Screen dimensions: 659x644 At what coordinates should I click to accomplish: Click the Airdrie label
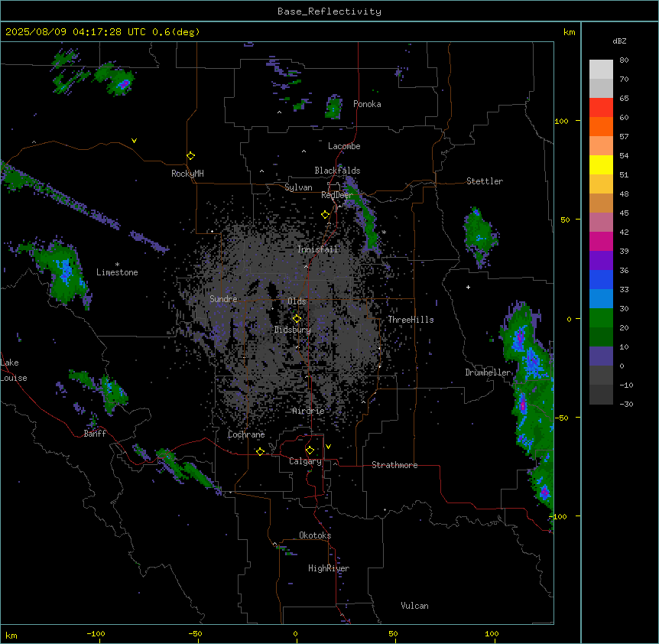pyautogui.click(x=308, y=411)
